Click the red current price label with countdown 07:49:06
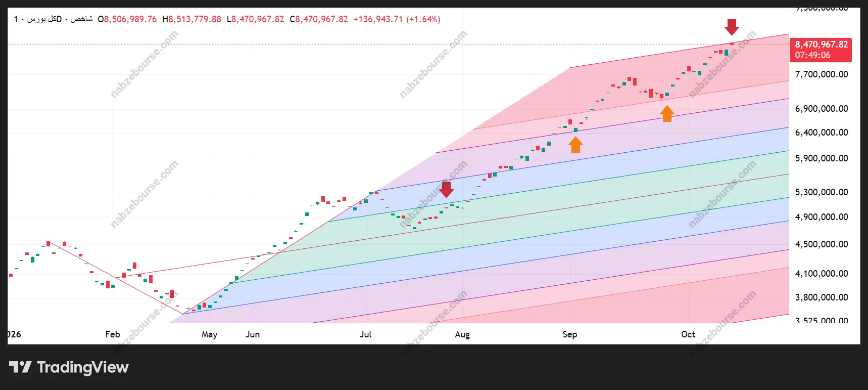Image resolution: width=868 pixels, height=390 pixels. (821, 50)
